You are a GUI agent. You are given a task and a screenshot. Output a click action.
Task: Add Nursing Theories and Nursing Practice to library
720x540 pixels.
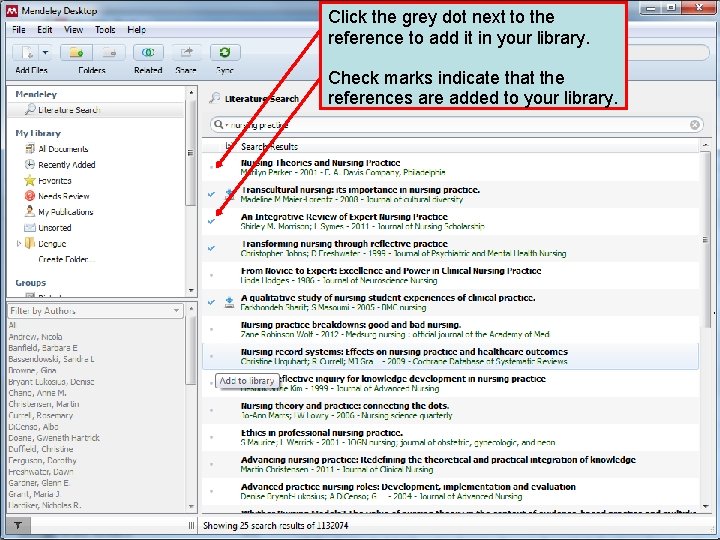pyautogui.click(x=212, y=167)
